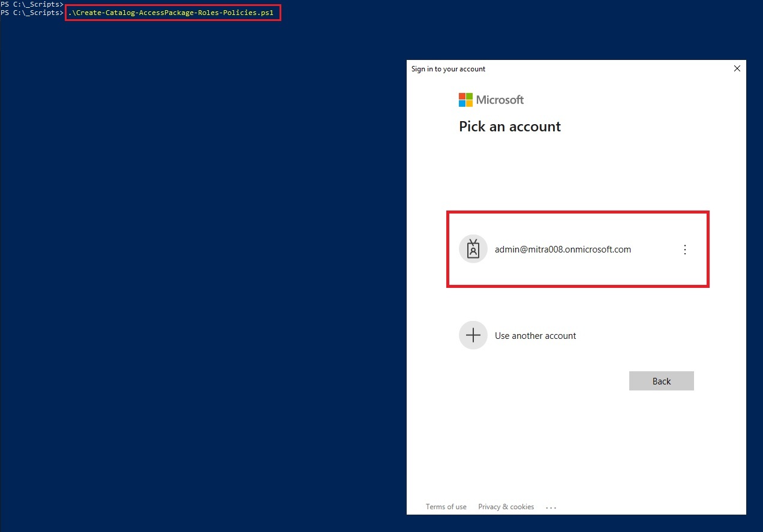Click the ellipsis icon in the dialog footer
Screen dimensions: 763x532
[x=551, y=507]
